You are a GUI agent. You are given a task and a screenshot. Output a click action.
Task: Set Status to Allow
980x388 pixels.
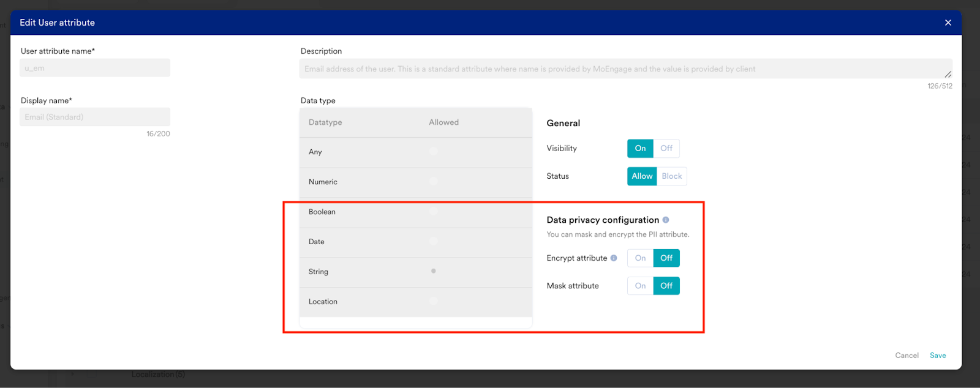[642, 176]
